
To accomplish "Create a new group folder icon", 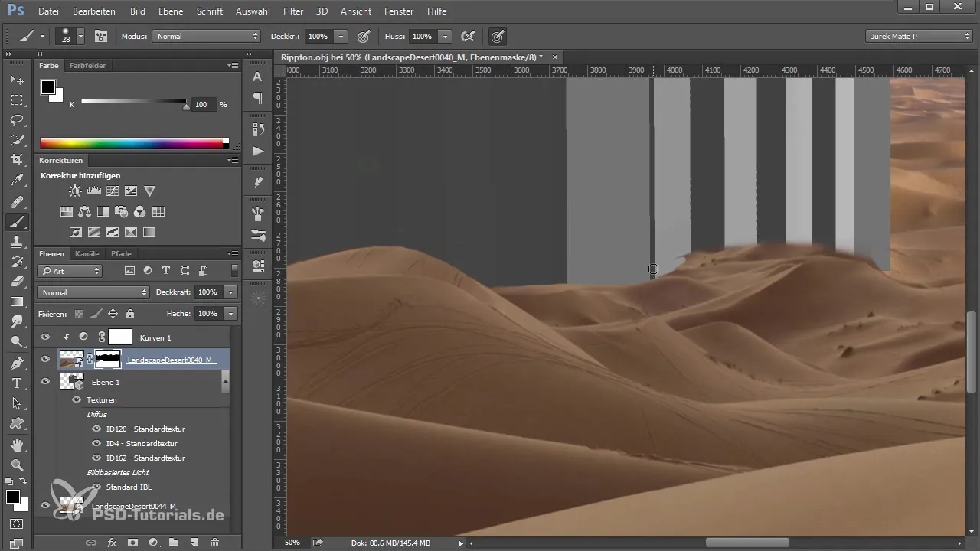I will click(174, 543).
